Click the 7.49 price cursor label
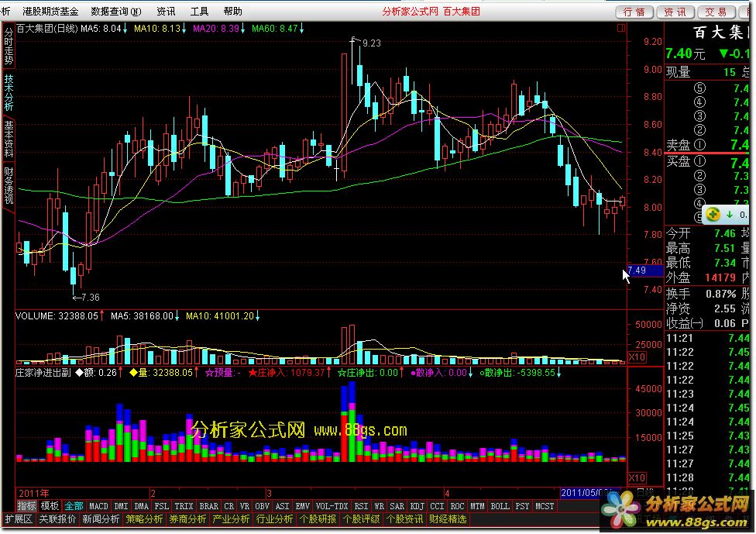The image size is (756, 534). coord(645,270)
